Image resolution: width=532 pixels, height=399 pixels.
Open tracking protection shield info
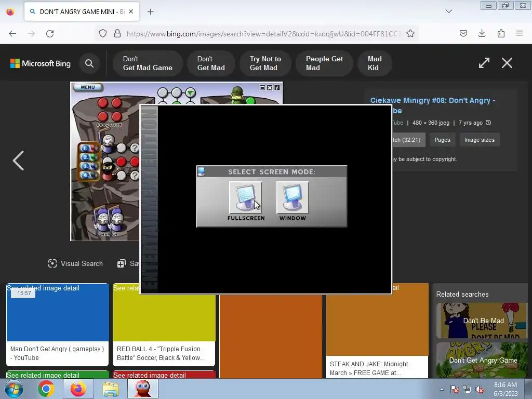coord(103,34)
